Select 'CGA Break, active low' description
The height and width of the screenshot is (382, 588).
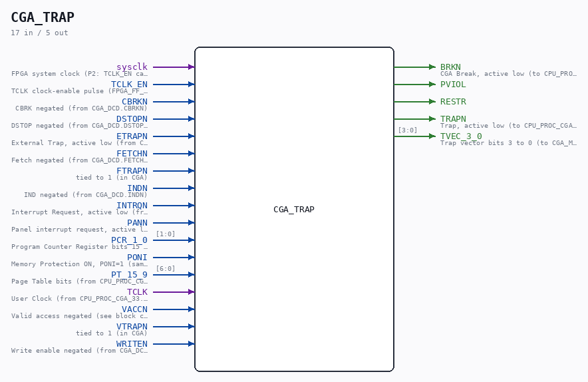tap(508, 74)
